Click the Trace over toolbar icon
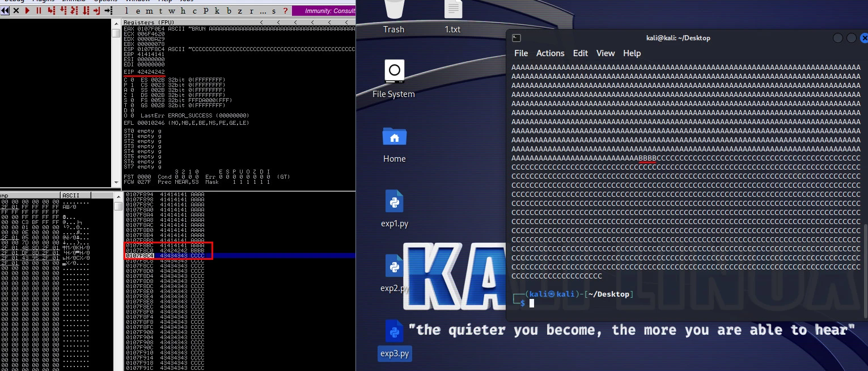Viewport: 868px width, 371px height. click(x=86, y=10)
